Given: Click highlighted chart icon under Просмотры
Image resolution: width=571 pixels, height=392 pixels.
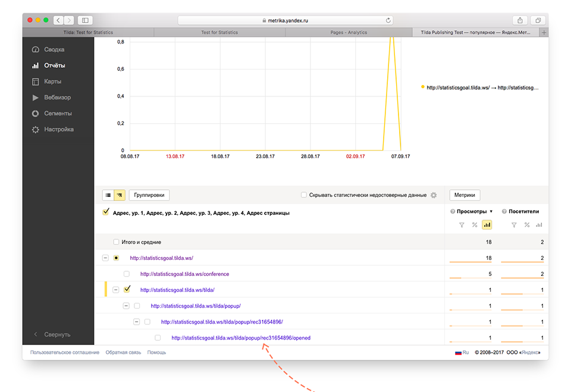Looking at the screenshot, I should (x=487, y=225).
